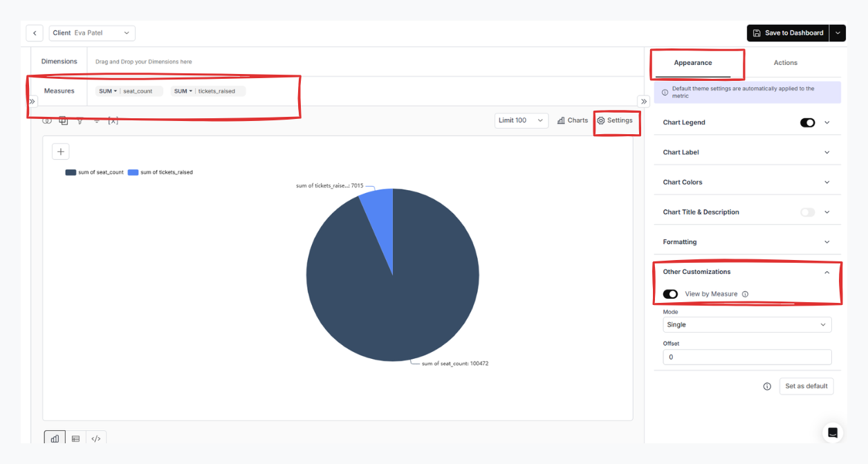Click the plus button above chart
The width and height of the screenshot is (868, 464).
click(x=61, y=151)
